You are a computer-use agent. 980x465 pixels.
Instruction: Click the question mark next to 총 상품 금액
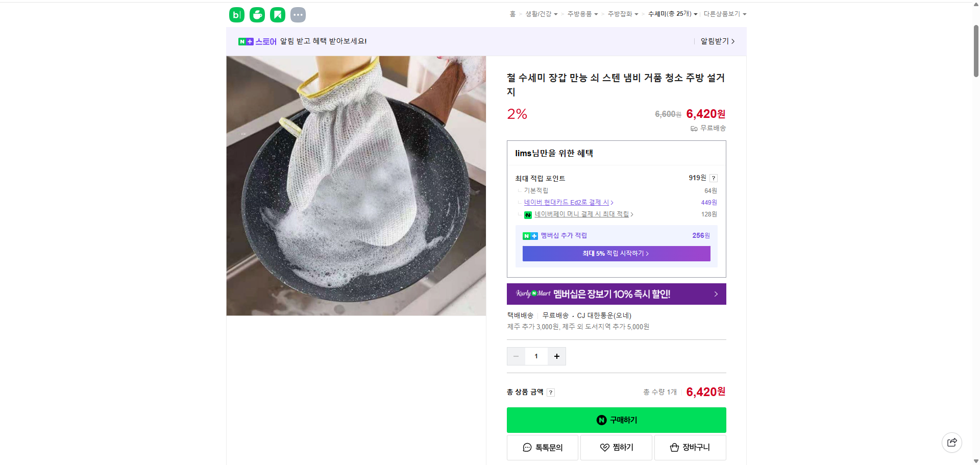click(551, 392)
